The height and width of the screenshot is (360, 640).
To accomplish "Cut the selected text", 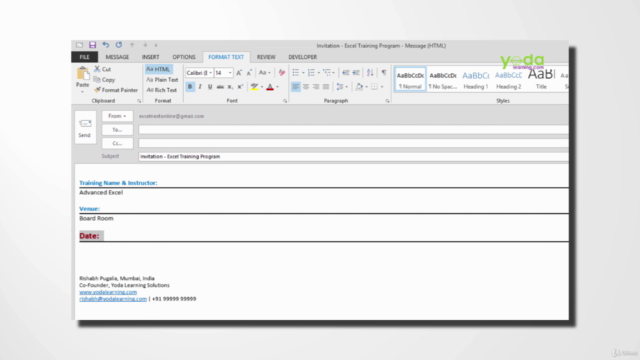I will coord(102,69).
